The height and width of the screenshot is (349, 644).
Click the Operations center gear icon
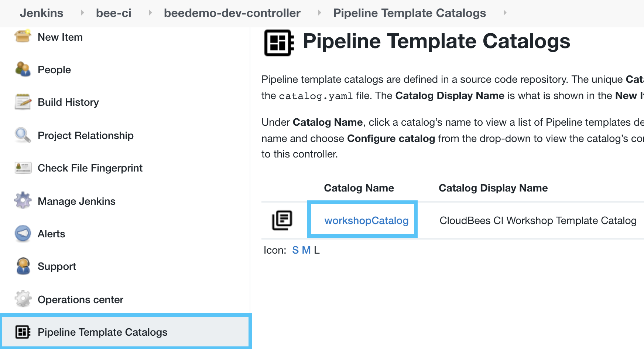[x=23, y=299]
